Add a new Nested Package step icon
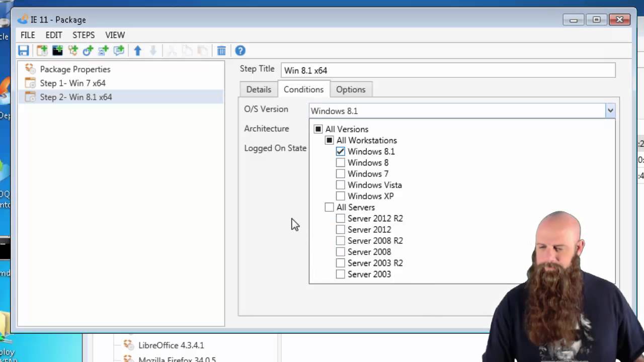Screen dimensions: 644x362 click(x=73, y=50)
